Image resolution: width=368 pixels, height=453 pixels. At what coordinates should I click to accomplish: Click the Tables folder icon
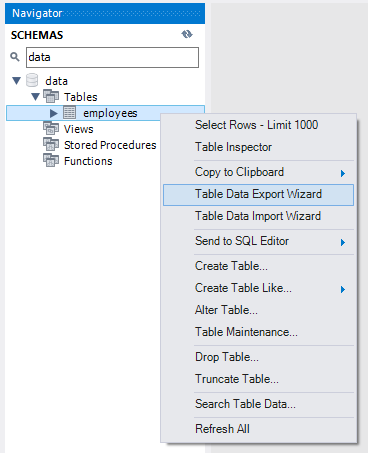(51, 96)
